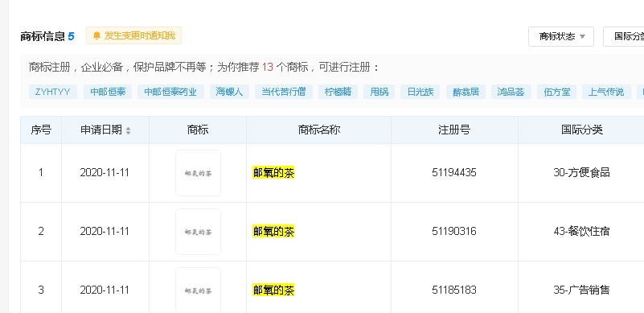Open trademark thumbnail in the 51185183 row
Viewport: 644px width, 313px height.
pyautogui.click(x=198, y=290)
